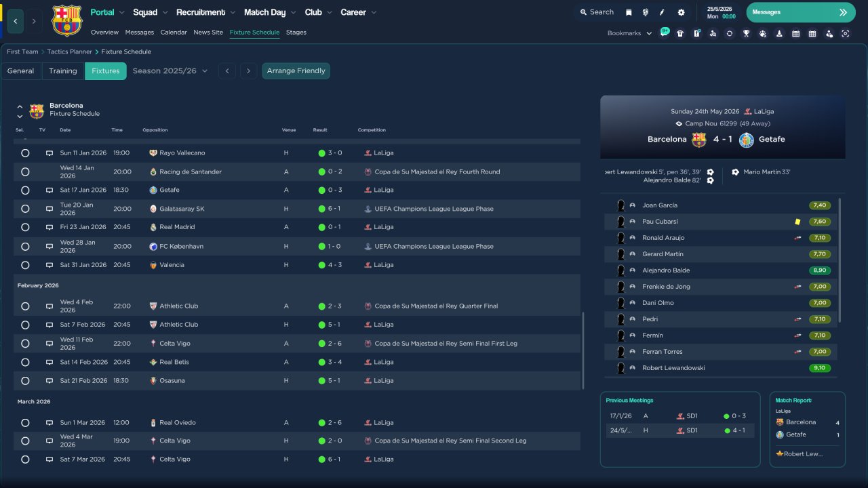The height and width of the screenshot is (488, 868).
Task: Open the Calendar sub-menu item
Action: pyautogui.click(x=174, y=33)
